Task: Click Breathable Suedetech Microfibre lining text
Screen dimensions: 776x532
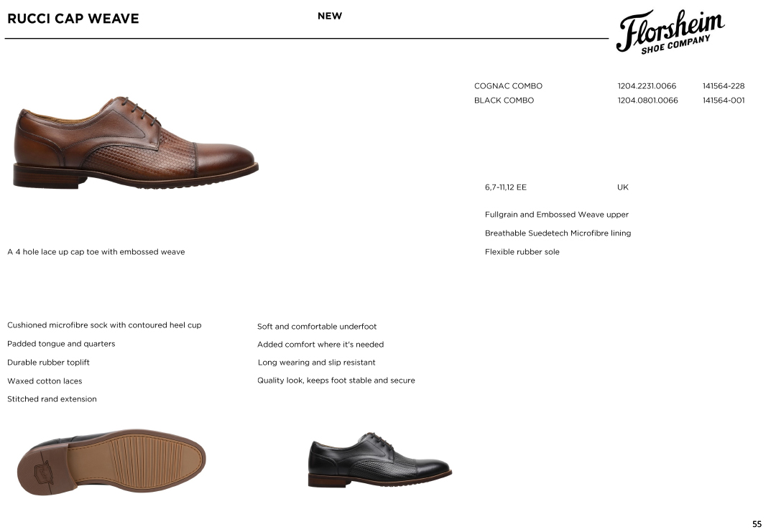Action: (x=558, y=233)
